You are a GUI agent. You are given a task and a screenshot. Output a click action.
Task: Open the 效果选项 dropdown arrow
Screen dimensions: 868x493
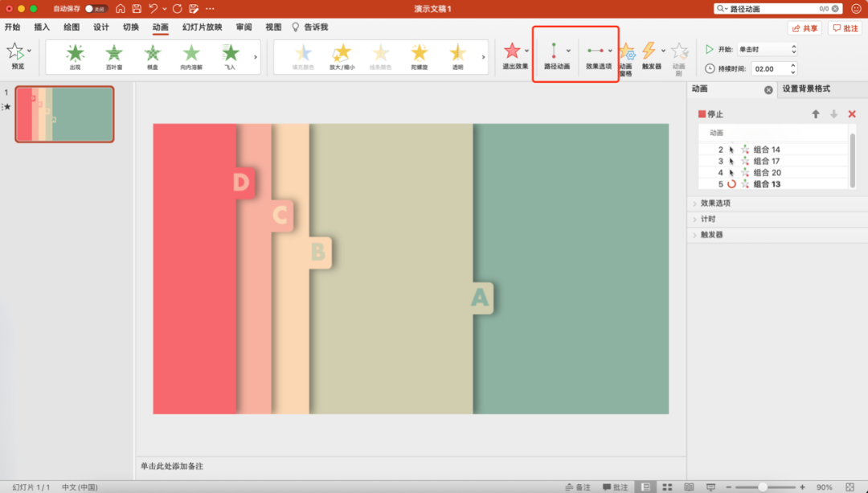coord(610,51)
